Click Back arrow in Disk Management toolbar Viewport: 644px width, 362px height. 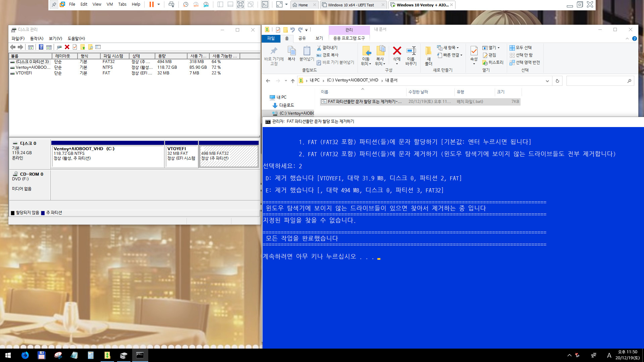13,47
